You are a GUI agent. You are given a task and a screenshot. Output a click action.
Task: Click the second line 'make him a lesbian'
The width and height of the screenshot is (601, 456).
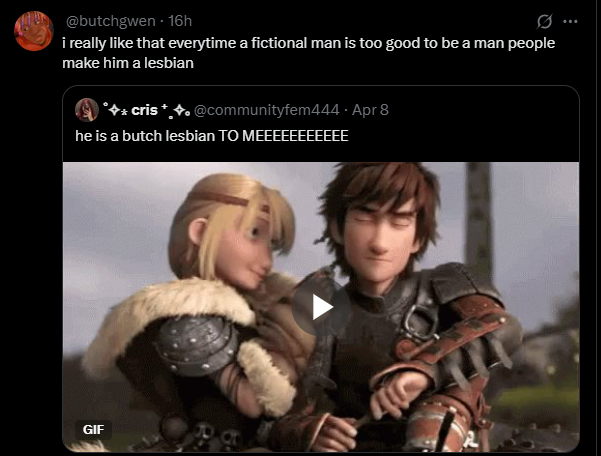click(x=128, y=63)
